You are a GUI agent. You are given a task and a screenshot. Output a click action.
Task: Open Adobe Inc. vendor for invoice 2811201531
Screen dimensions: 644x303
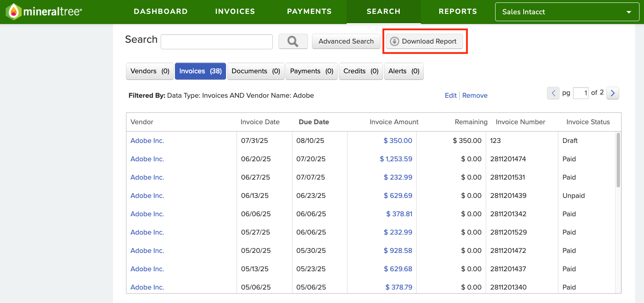click(x=147, y=177)
